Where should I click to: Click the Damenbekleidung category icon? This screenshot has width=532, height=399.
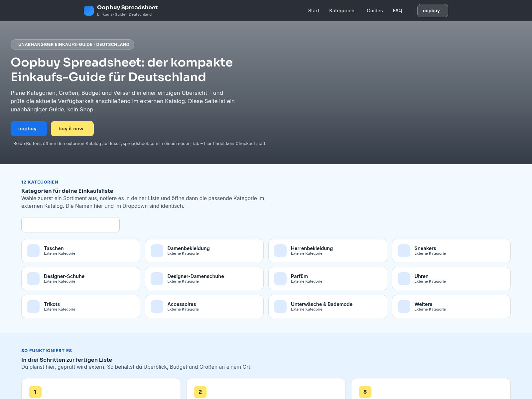(157, 251)
